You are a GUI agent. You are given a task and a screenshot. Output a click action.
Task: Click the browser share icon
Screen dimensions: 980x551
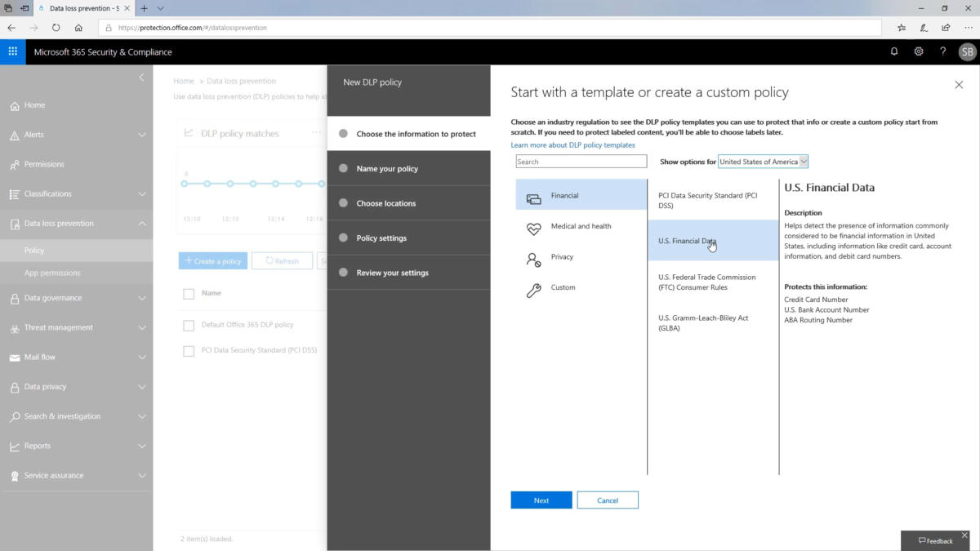click(946, 27)
